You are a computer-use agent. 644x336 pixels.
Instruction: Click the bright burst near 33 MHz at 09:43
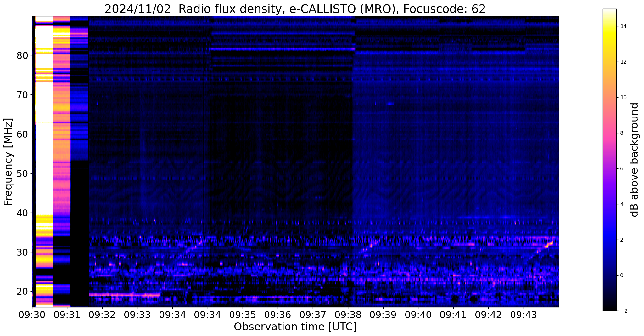(x=550, y=244)
